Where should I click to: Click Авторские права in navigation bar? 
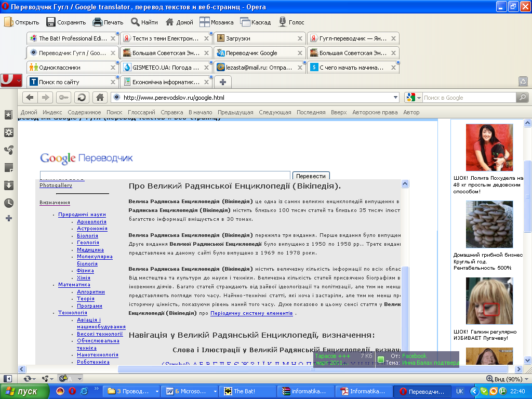[375, 112]
